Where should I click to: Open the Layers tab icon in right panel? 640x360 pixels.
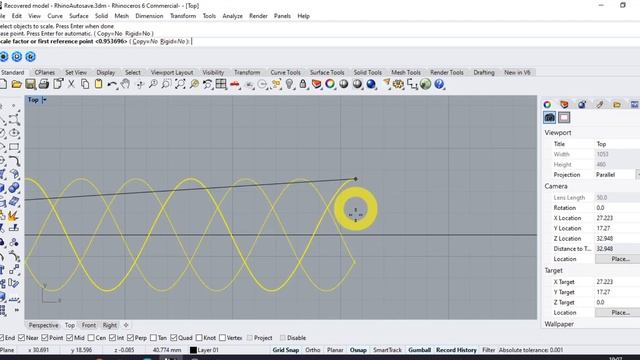click(x=564, y=104)
